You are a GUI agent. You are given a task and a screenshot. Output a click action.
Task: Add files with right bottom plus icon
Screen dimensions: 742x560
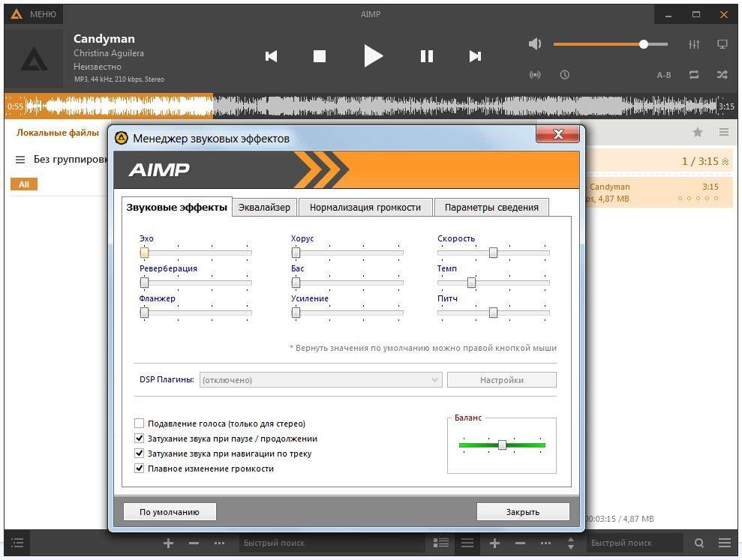[x=494, y=544]
